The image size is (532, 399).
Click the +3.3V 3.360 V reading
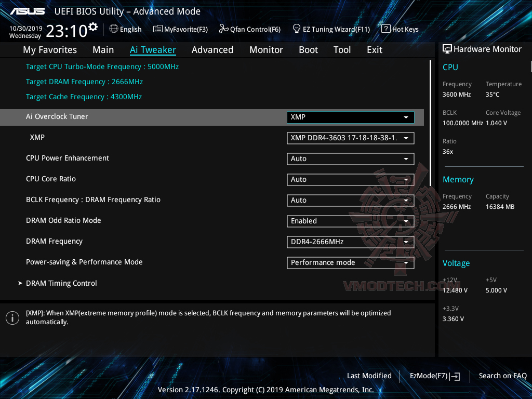[453, 319]
